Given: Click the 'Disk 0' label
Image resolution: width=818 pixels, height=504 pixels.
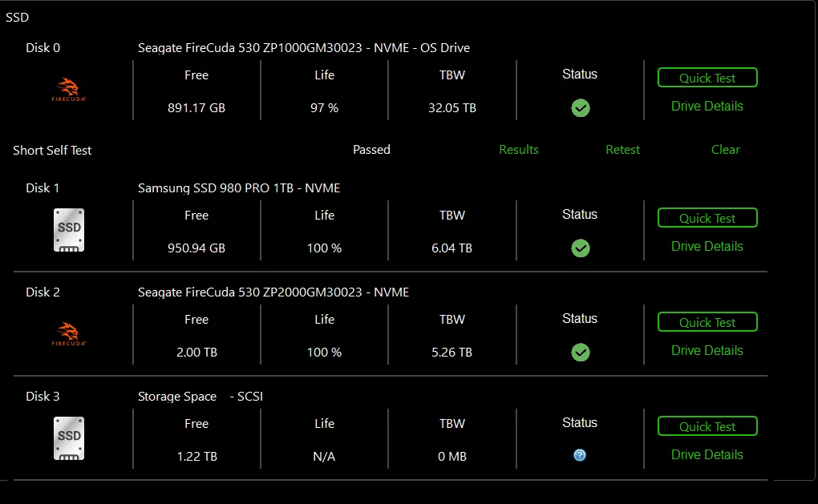Looking at the screenshot, I should (x=43, y=48).
